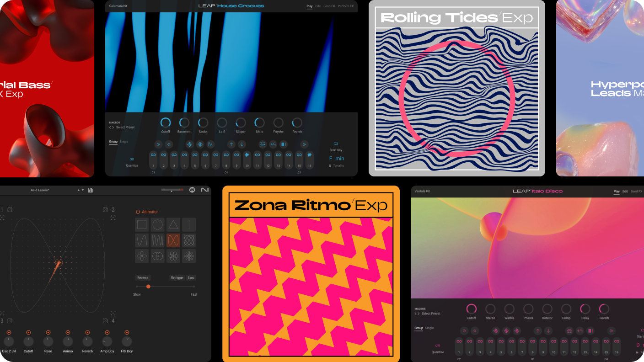Toggle the Reverse button in Animator

click(143, 277)
